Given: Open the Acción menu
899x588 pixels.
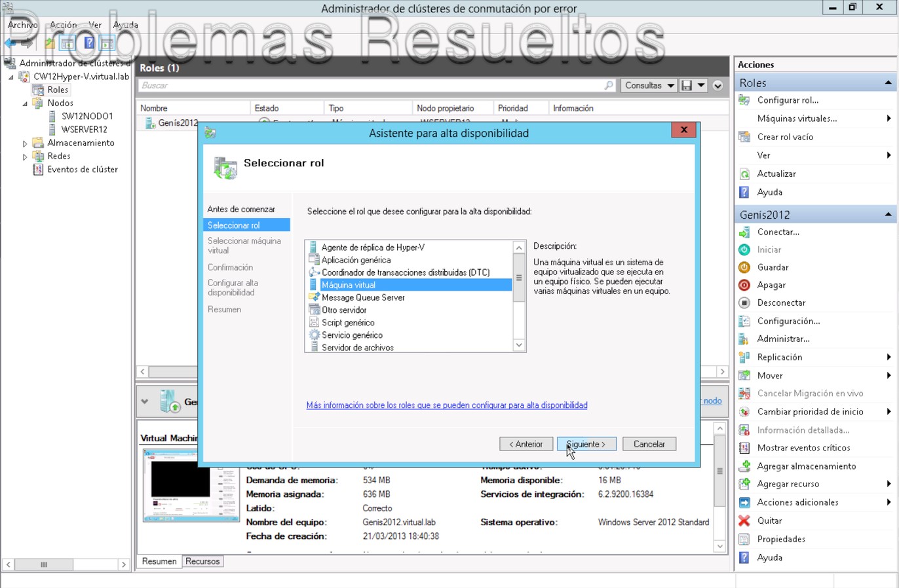Looking at the screenshot, I should click(x=64, y=25).
